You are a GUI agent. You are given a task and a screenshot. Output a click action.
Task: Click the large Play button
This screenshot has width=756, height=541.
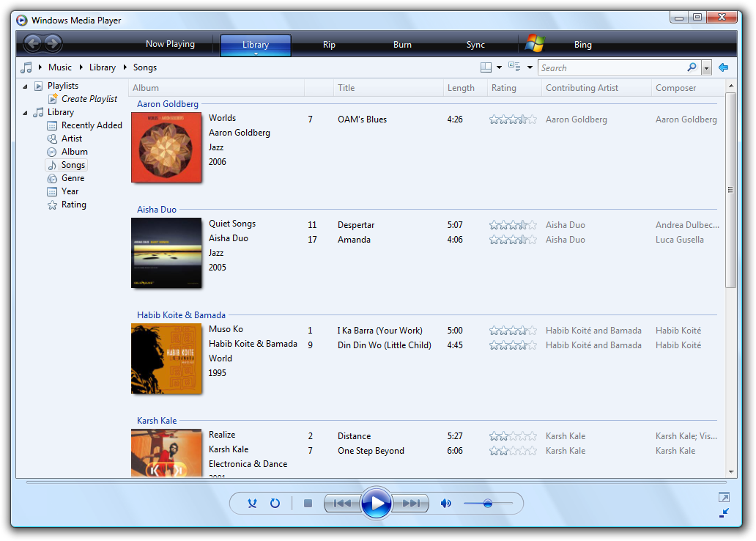[x=376, y=504]
